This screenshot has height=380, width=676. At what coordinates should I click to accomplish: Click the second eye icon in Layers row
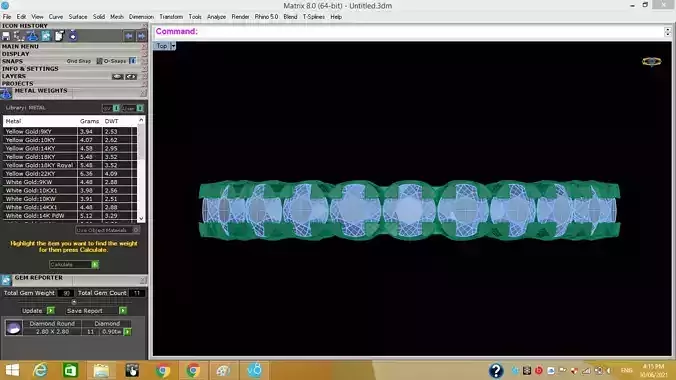(131, 76)
